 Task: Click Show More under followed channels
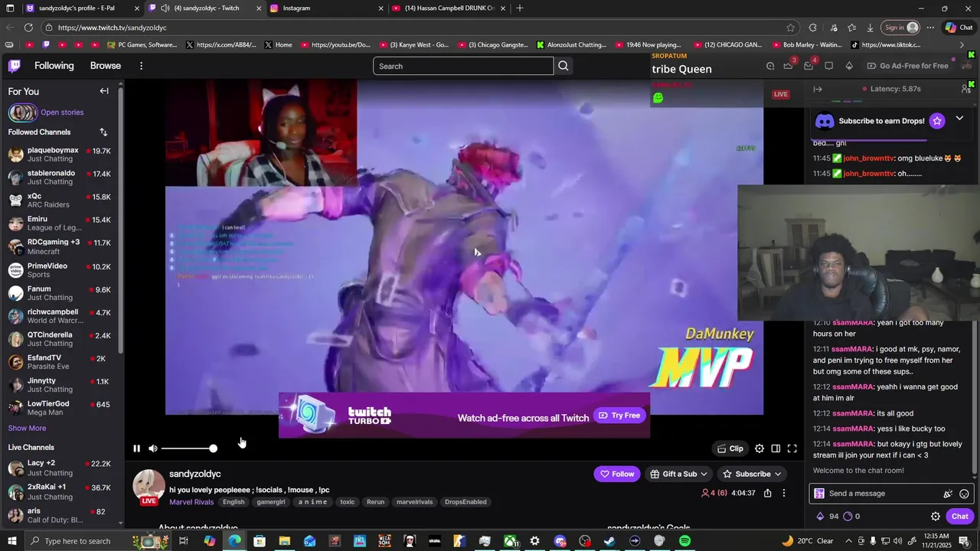pyautogui.click(x=27, y=429)
